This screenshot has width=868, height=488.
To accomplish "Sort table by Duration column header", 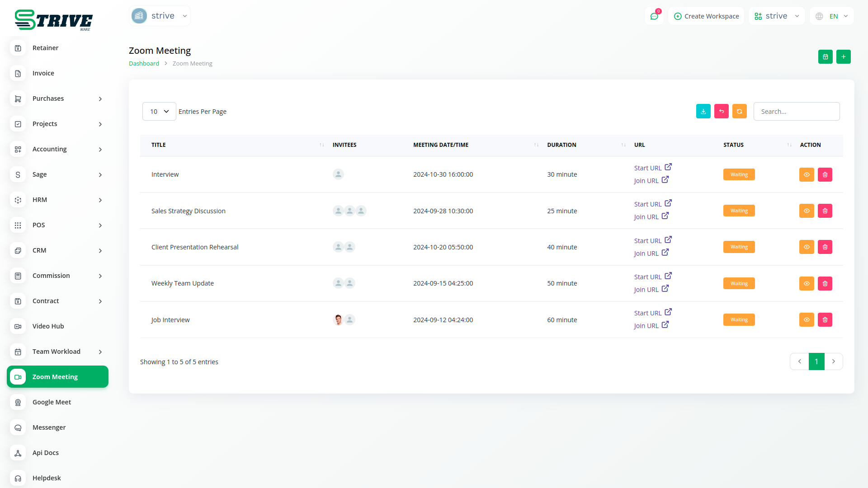I will click(561, 145).
